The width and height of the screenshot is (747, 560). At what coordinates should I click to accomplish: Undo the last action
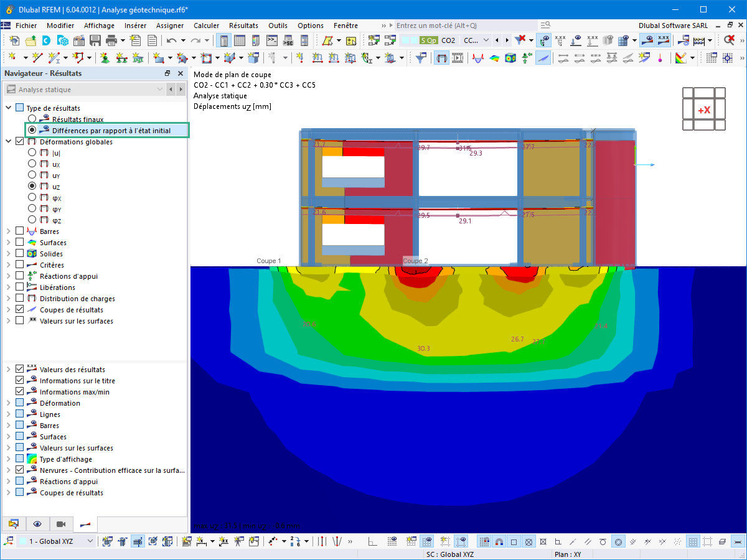point(172,40)
